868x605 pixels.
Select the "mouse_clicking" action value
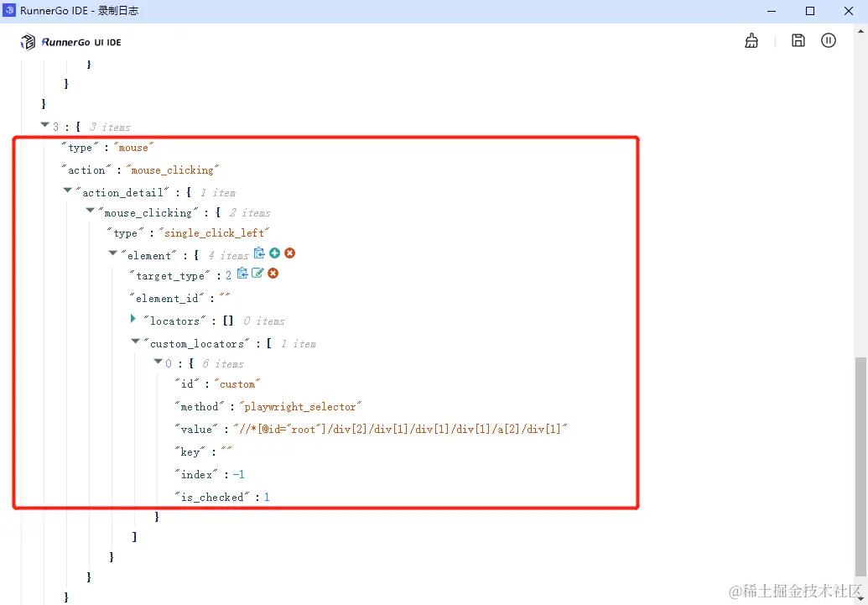(x=172, y=170)
